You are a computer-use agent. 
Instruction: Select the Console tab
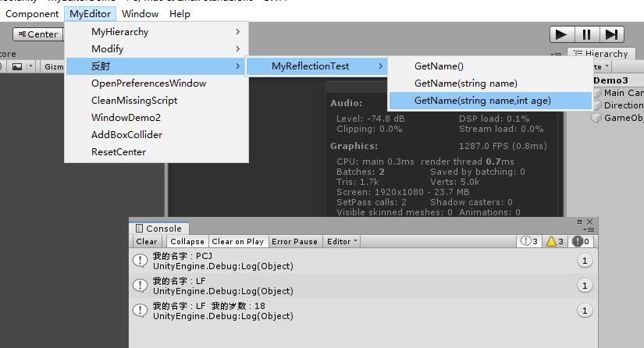tap(159, 229)
